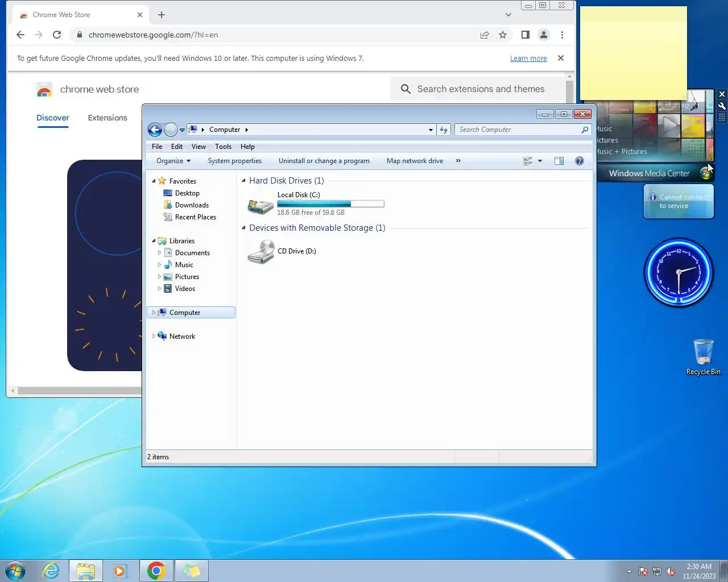Viewport: 728px width, 582px height.
Task: Expand the Network node
Action: point(154,336)
